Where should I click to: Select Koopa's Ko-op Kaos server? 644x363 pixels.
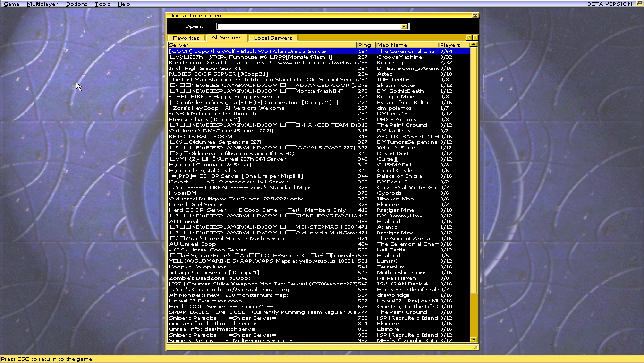click(319, 267)
